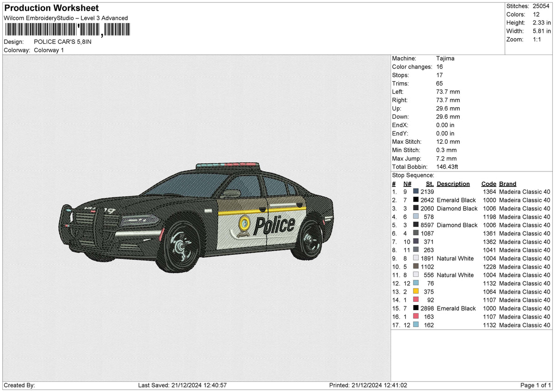Screen dimensions: 555x392
Task: Select the "Created By:" footer label
Action: [19, 385]
